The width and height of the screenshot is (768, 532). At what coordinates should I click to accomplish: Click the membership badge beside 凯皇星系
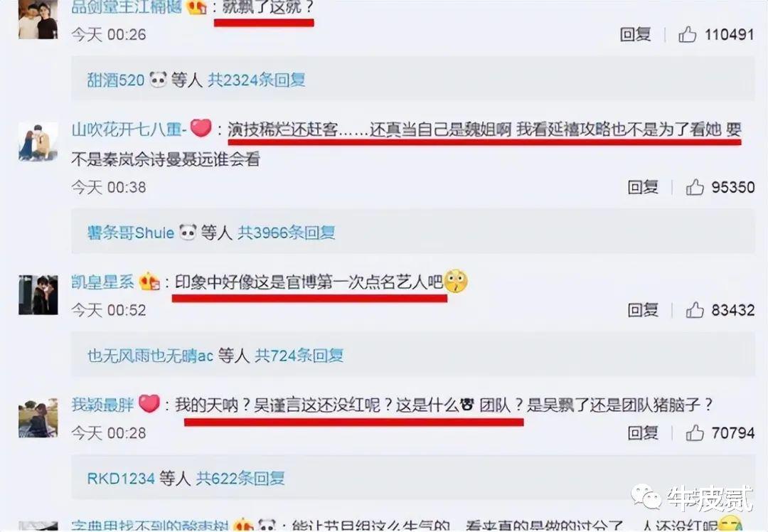[x=149, y=282]
